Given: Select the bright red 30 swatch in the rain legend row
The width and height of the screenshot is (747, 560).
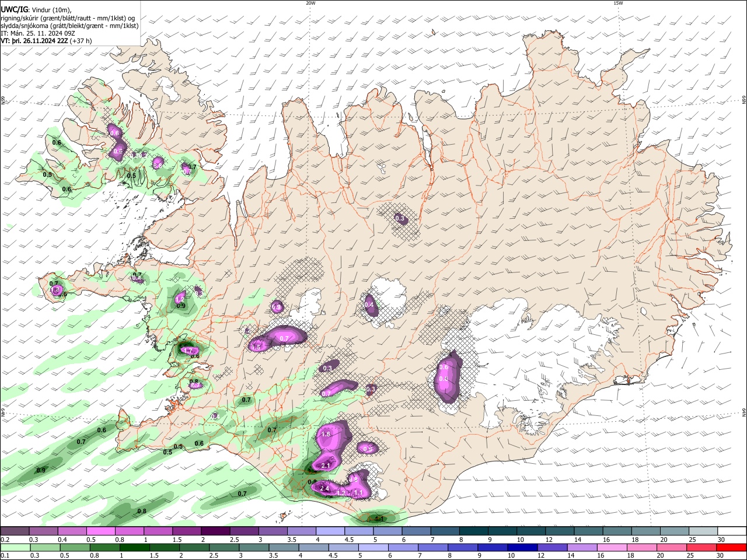Looking at the screenshot, I should pos(731,547).
